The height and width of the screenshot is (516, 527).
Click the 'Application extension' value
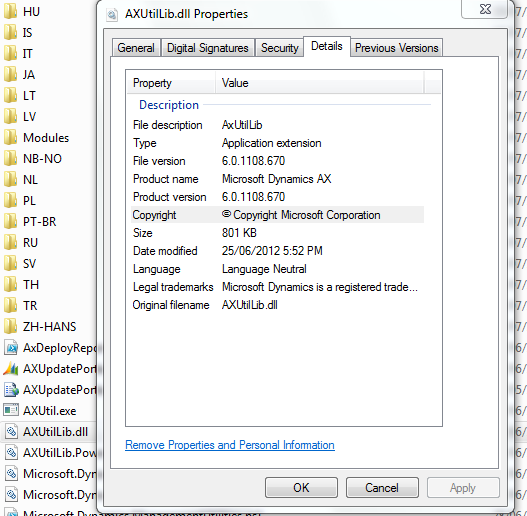pos(272,144)
